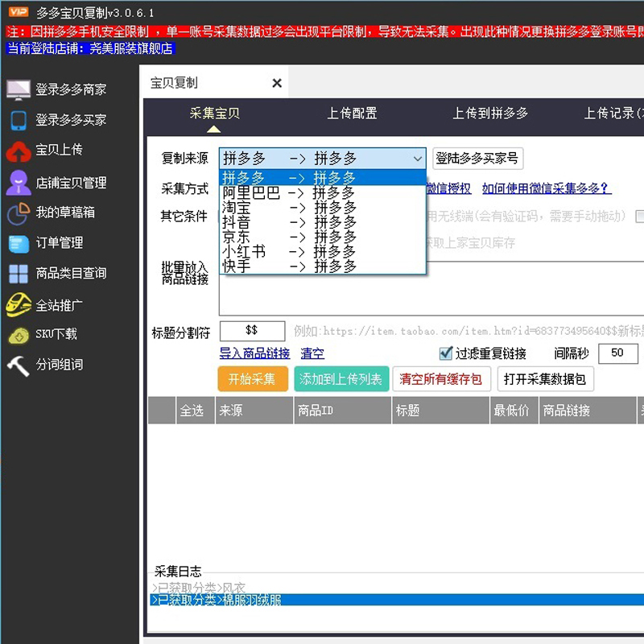Click 开始采集 orange button
The height and width of the screenshot is (644, 644).
click(x=251, y=378)
